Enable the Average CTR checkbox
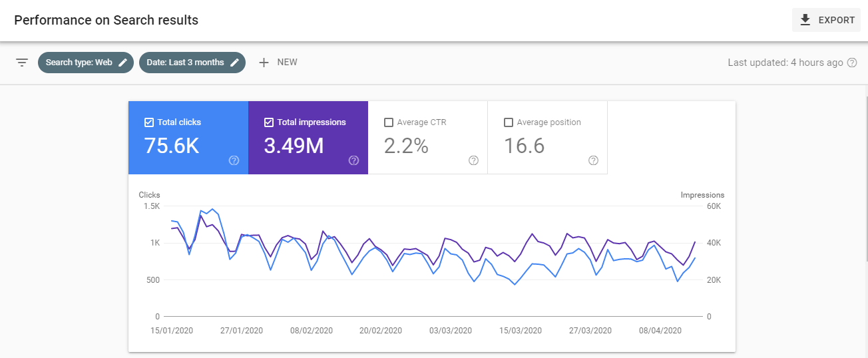Viewport: 868px width, 358px height. (x=389, y=122)
